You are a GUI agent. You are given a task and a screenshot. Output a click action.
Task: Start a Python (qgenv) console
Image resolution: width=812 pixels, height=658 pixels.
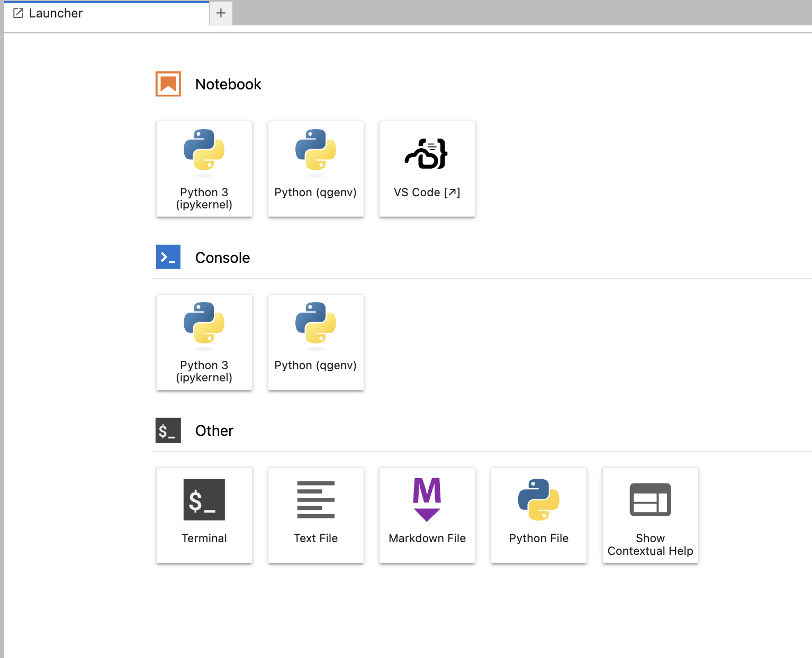[x=315, y=342]
